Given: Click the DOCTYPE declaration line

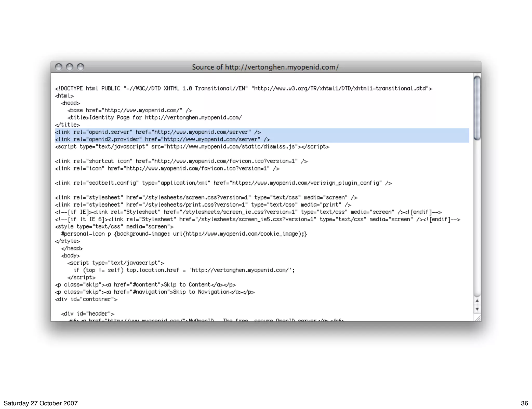Looking at the screenshot, I should (243, 88).
